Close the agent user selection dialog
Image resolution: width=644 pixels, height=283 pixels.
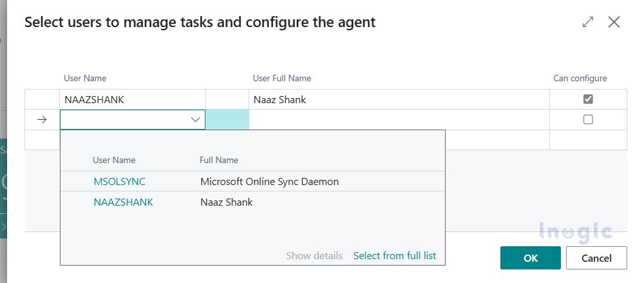(614, 22)
